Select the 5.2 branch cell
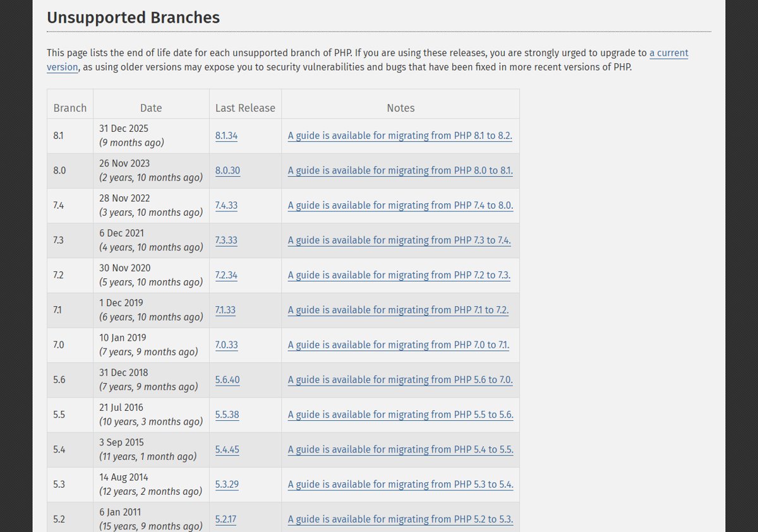This screenshot has width=758, height=532. pos(70,517)
